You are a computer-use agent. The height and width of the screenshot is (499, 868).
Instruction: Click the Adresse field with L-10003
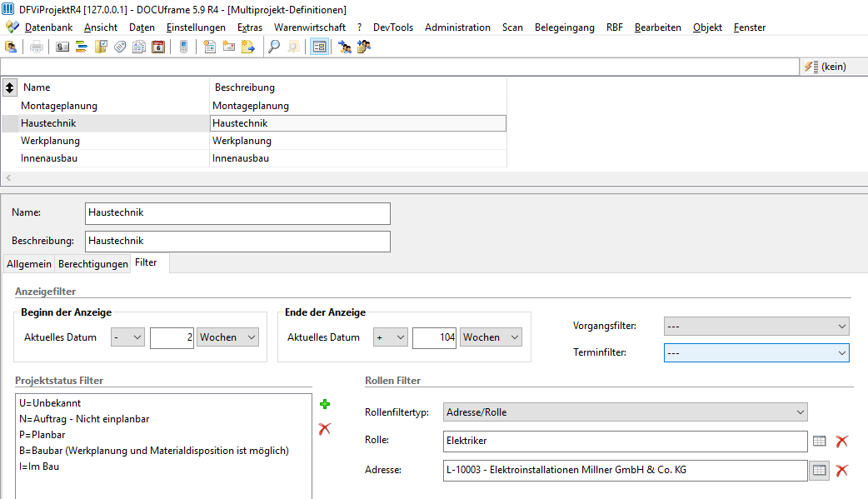pos(625,470)
